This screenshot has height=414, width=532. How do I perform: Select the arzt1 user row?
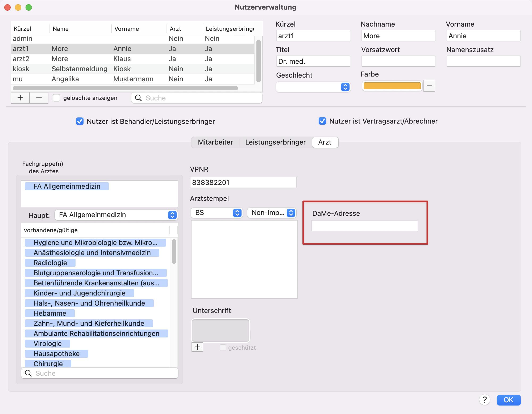(133, 49)
